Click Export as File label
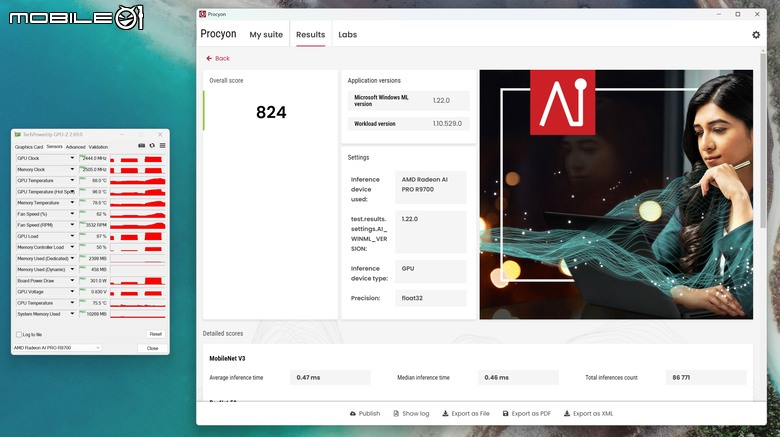The height and width of the screenshot is (437, 780). coord(471,414)
